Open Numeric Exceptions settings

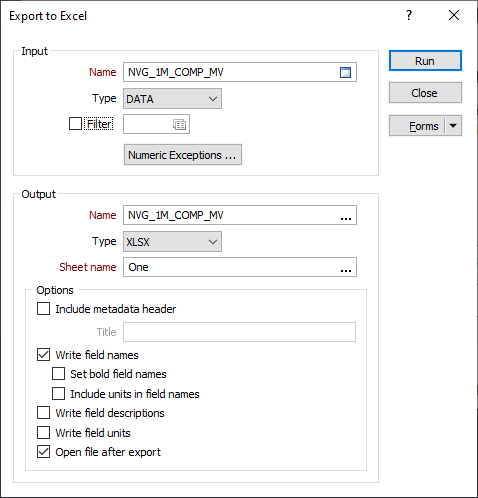(183, 155)
